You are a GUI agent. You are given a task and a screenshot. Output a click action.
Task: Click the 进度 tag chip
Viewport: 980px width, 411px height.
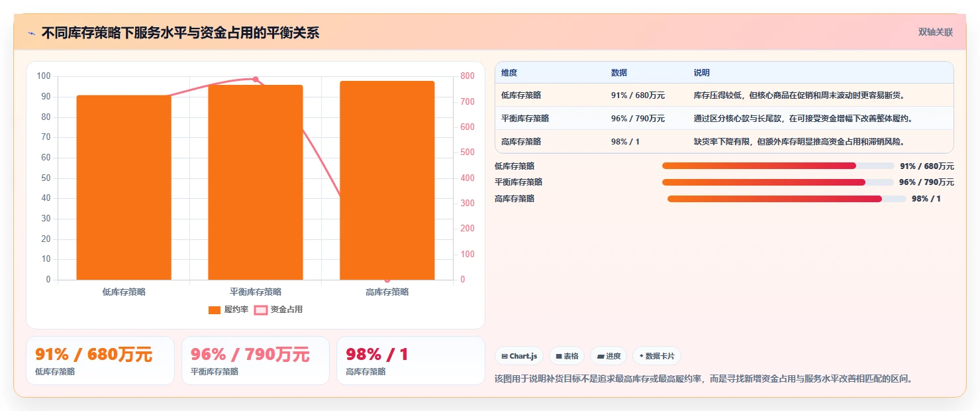coord(609,356)
